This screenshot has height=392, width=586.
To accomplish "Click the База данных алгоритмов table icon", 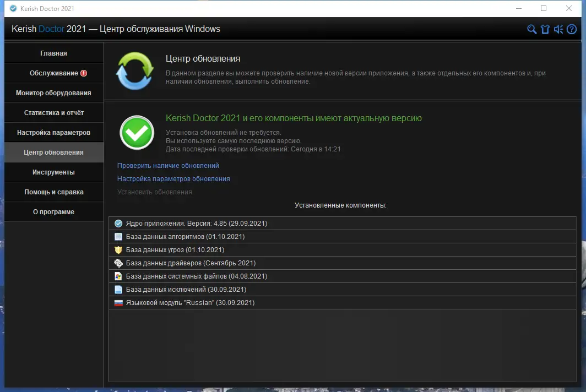I will pyautogui.click(x=118, y=237).
